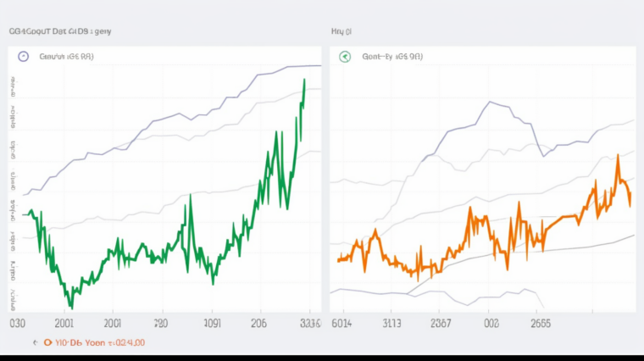The width and height of the screenshot is (644, 361).
Task: Toggle the right chart legend label beside green circle
Action: [391, 57]
